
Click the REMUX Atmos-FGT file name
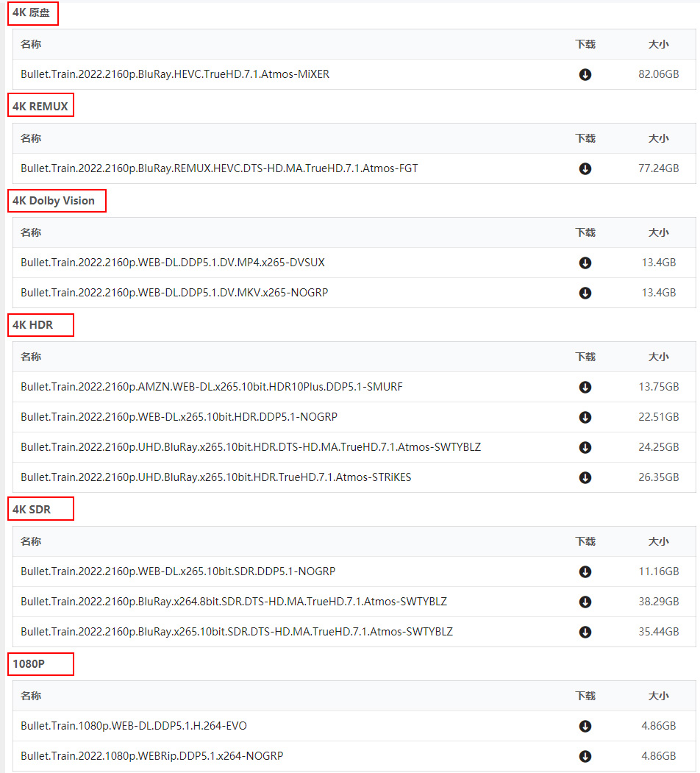(x=219, y=168)
